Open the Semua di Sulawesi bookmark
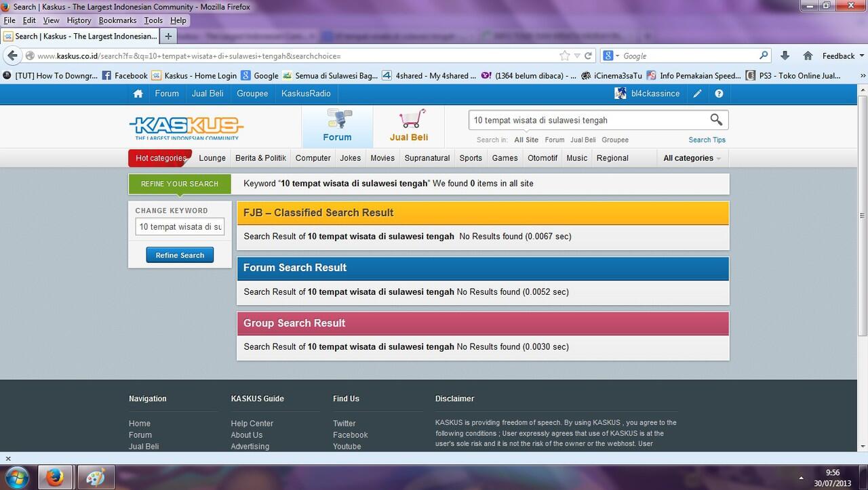 tap(330, 75)
